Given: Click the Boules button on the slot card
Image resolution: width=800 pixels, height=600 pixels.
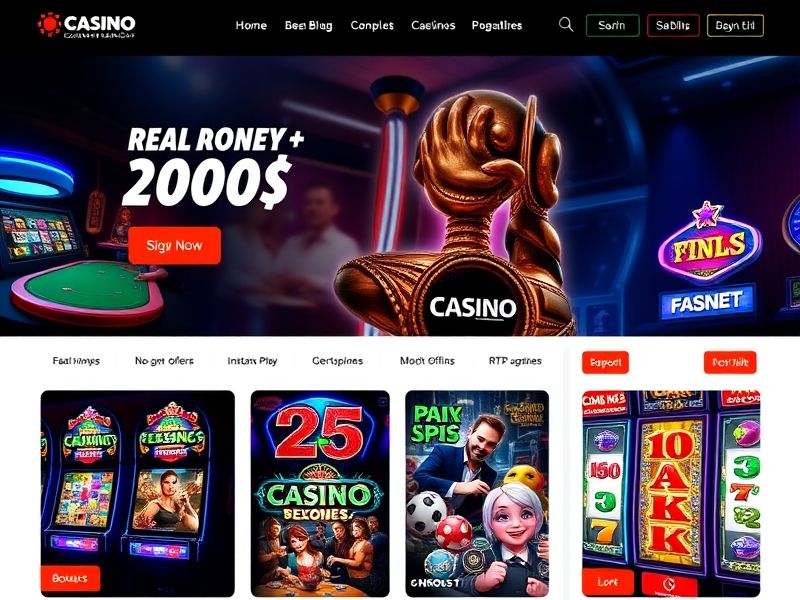Looking at the screenshot, I should point(70,578).
